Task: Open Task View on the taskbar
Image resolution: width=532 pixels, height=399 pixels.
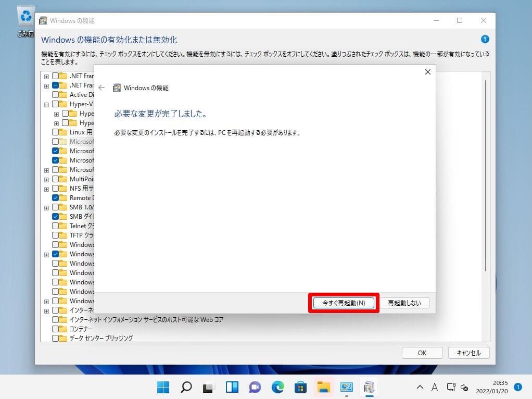Action: pos(209,387)
